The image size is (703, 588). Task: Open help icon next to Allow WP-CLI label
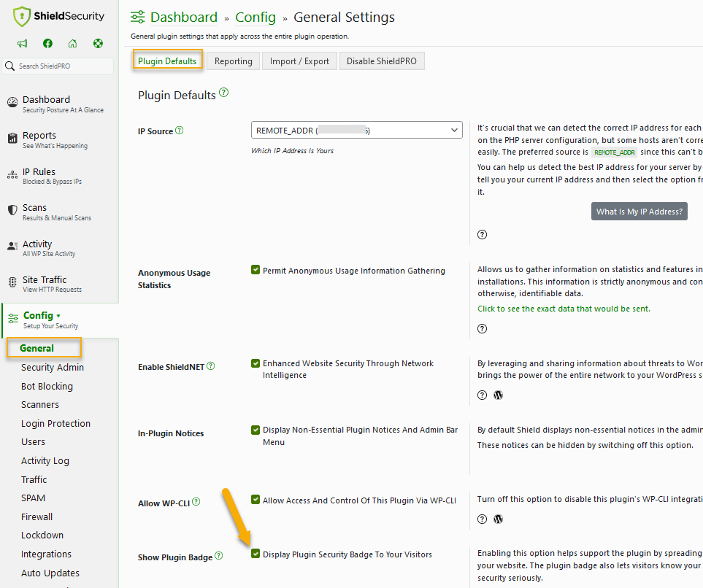(196, 502)
